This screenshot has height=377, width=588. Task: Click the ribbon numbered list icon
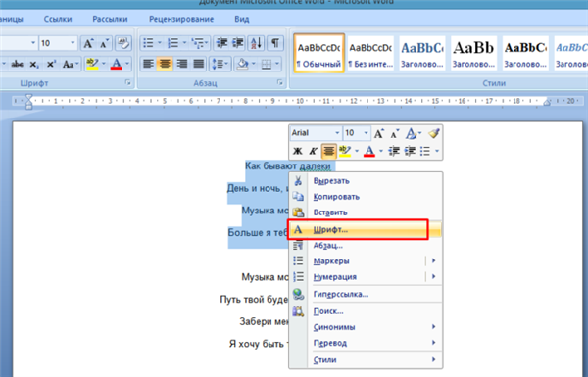[x=172, y=43]
